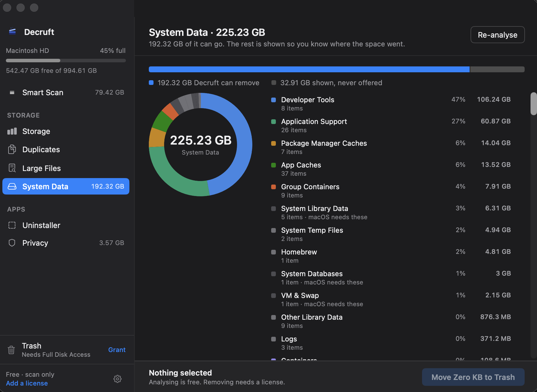Image resolution: width=537 pixels, height=392 pixels.
Task: Open the Privacy section
Action: tap(66, 243)
